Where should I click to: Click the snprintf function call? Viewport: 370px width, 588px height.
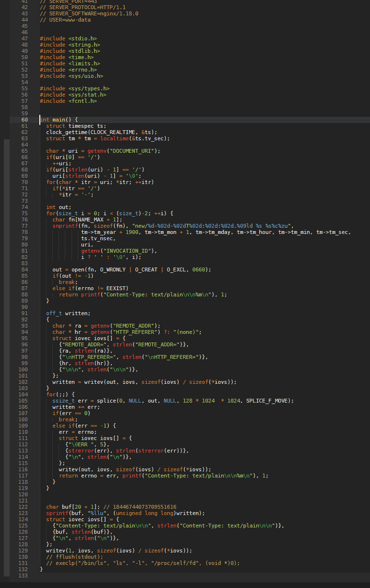pyautogui.click(x=65, y=226)
